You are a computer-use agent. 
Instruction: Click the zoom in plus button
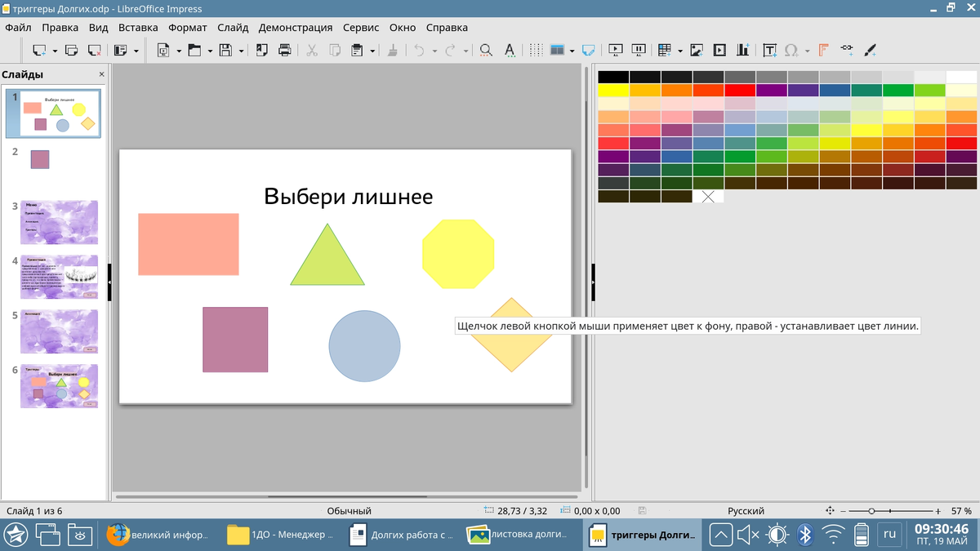coord(938,511)
